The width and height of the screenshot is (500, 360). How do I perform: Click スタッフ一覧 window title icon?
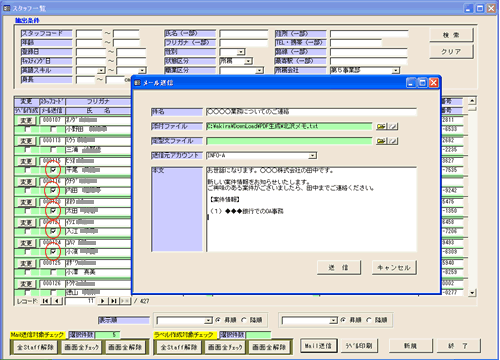[7, 8]
